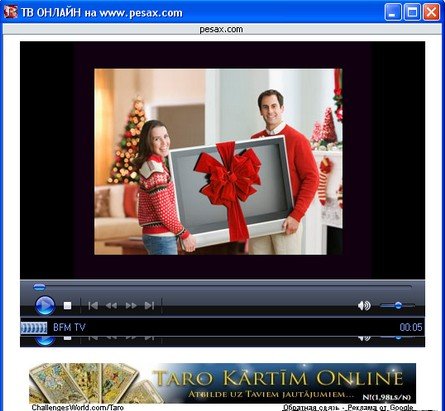Mute audio with the speaker icon
The width and height of the screenshot is (445, 411).
click(364, 305)
